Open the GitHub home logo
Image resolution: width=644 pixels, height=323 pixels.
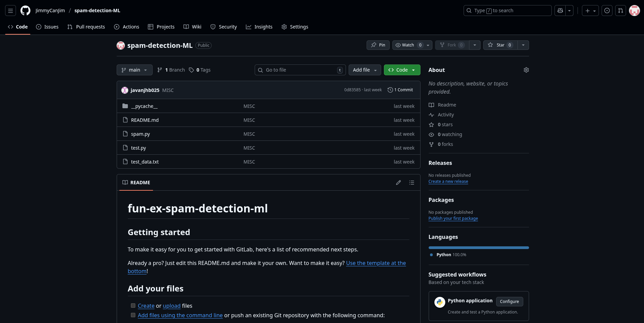[25, 10]
